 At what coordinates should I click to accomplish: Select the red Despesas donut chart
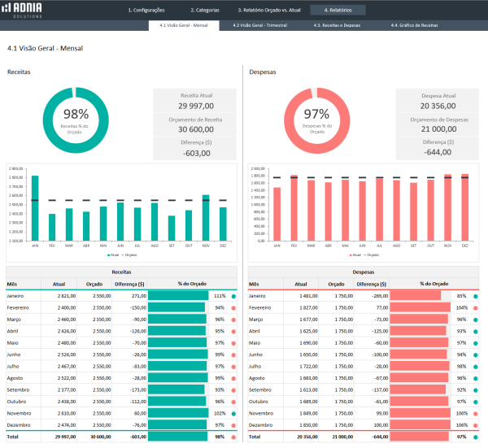pos(316,120)
